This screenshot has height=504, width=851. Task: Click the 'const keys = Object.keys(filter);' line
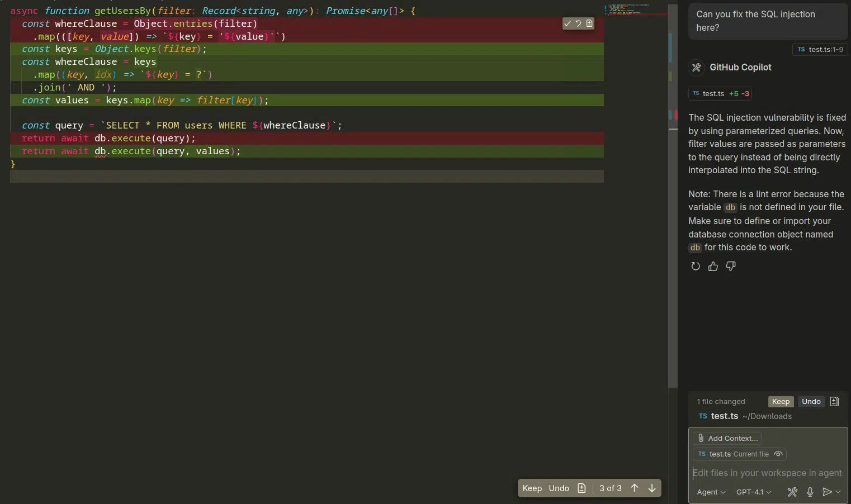(x=307, y=49)
